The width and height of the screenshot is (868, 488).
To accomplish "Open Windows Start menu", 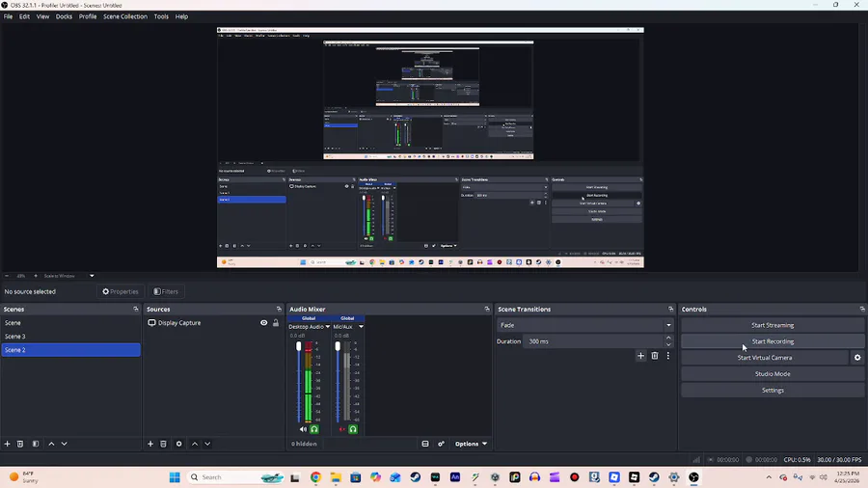I will click(175, 477).
